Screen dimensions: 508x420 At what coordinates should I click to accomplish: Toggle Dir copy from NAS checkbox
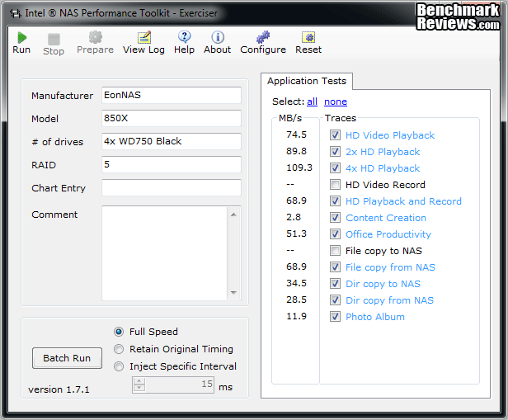(x=335, y=300)
